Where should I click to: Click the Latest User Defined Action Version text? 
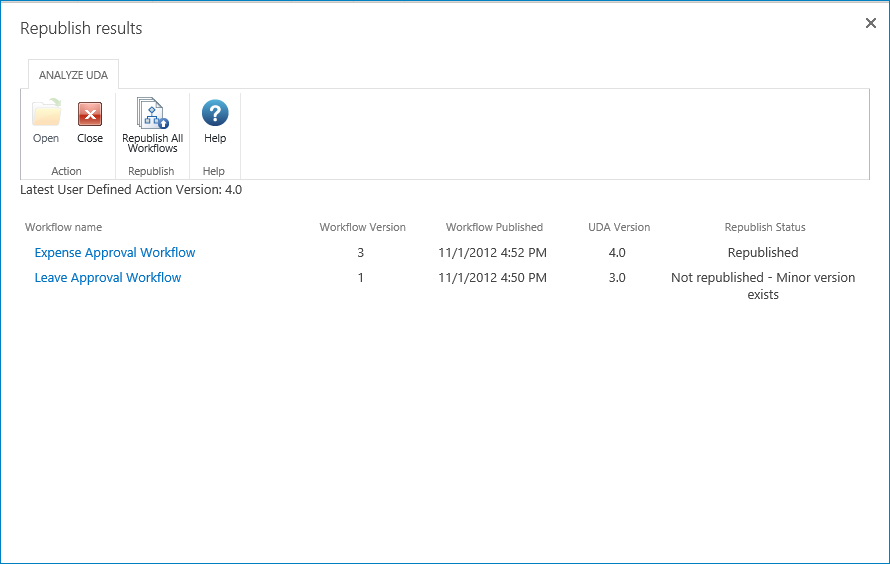tap(131, 189)
